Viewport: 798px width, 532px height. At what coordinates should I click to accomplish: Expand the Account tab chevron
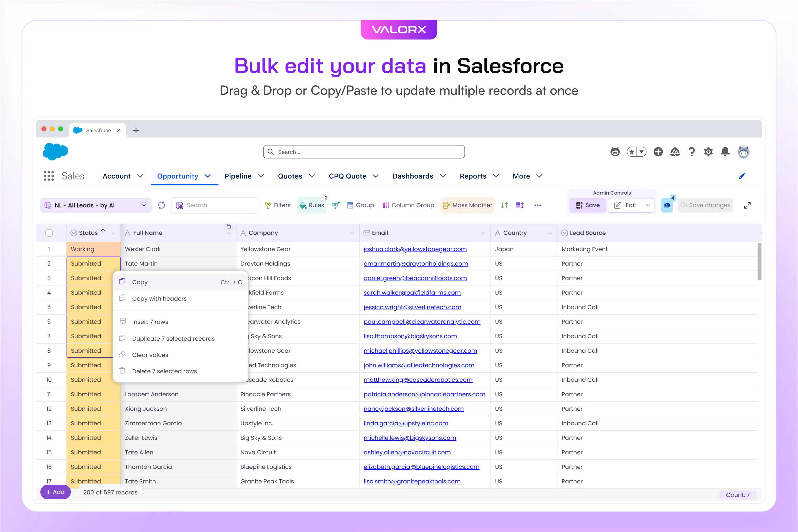click(140, 176)
